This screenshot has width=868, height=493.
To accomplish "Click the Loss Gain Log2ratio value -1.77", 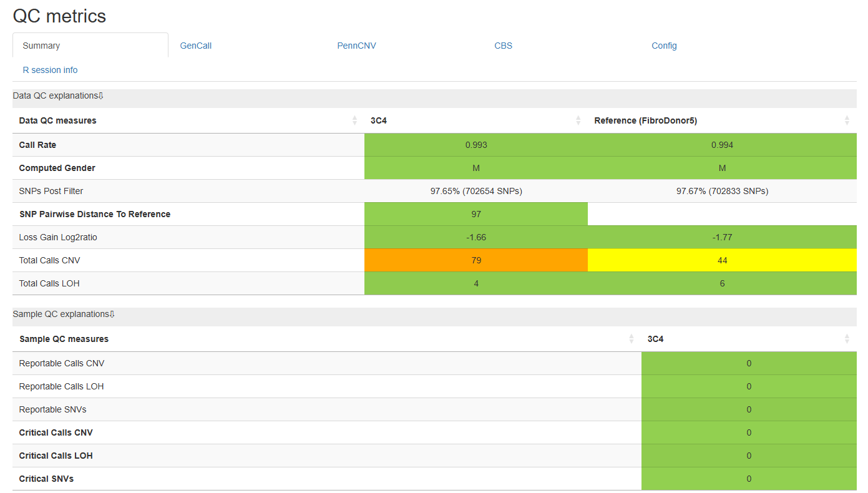I will (x=722, y=237).
